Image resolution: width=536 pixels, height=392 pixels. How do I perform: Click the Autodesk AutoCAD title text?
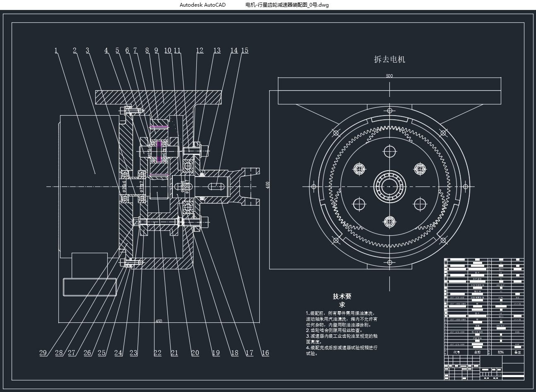(x=203, y=5)
